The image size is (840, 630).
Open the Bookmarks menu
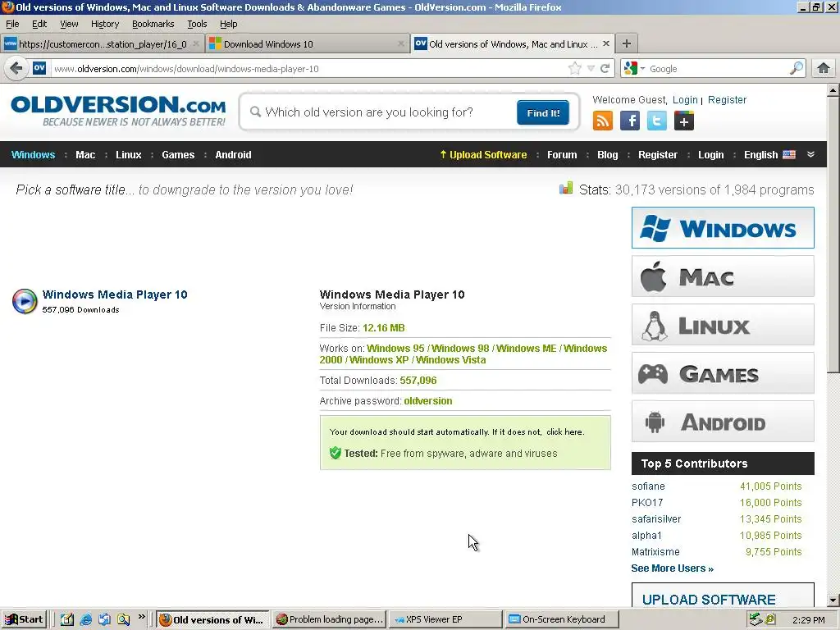(x=153, y=24)
